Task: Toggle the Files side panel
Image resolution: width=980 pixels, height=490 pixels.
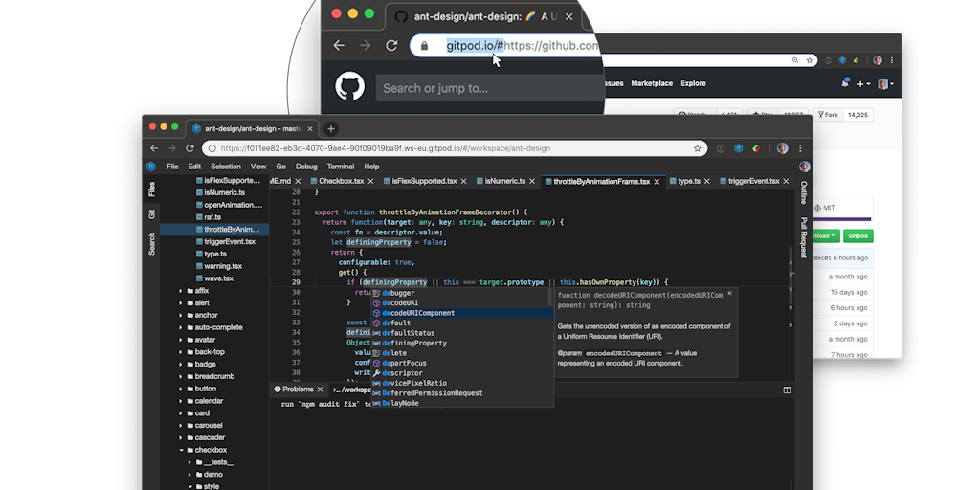Action: point(151,189)
